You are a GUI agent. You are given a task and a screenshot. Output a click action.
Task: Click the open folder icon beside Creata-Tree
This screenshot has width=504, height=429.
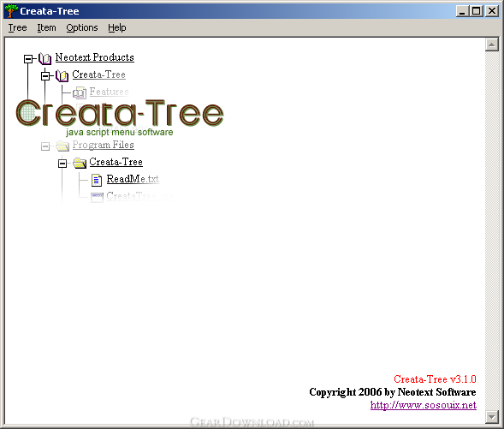tap(80, 163)
